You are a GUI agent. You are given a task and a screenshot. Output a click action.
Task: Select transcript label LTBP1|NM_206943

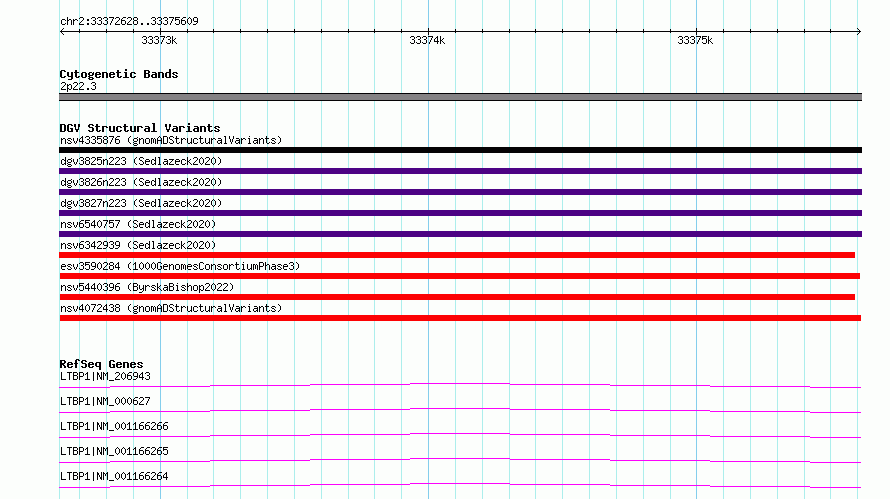point(105,376)
